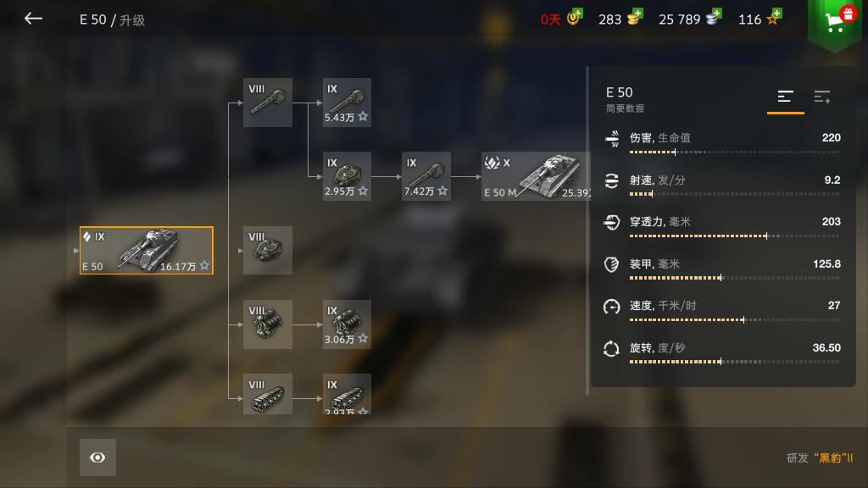The height and width of the screenshot is (488, 868).
Task: Select the tier IX tracks module
Action: [347, 394]
